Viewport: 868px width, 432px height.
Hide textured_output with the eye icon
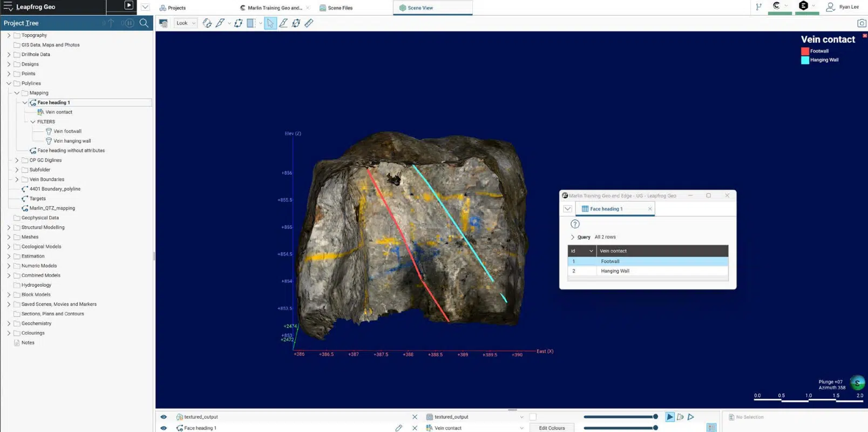pos(163,417)
